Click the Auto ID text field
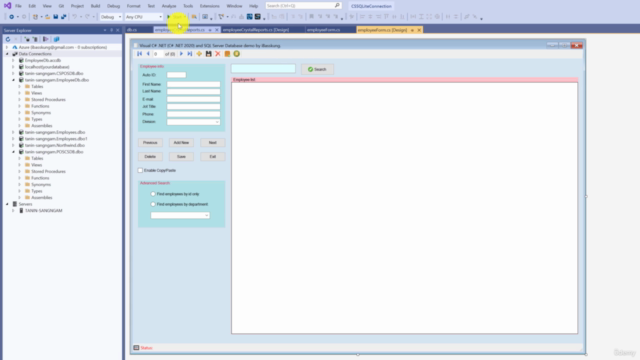 [x=176, y=75]
